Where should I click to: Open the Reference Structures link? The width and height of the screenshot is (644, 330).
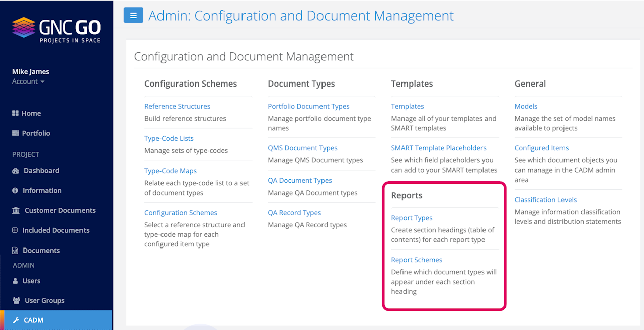(177, 106)
